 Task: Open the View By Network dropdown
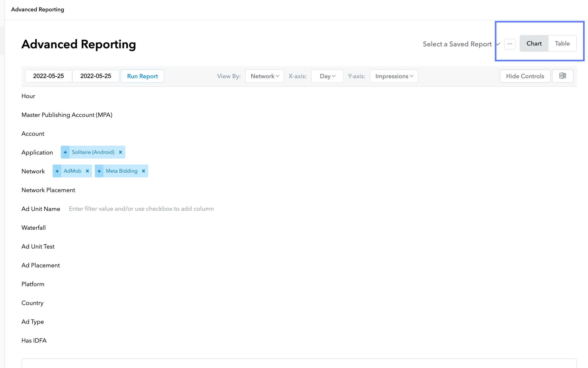click(264, 76)
